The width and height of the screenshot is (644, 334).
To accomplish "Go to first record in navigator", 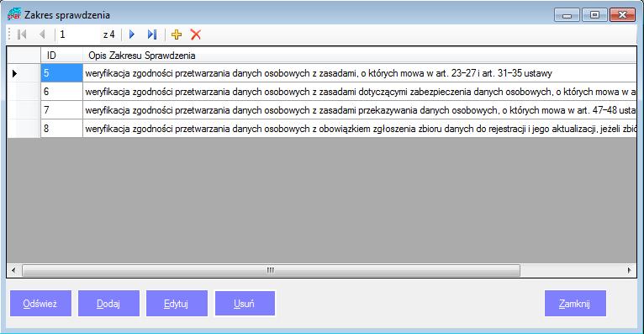I will [x=22, y=34].
